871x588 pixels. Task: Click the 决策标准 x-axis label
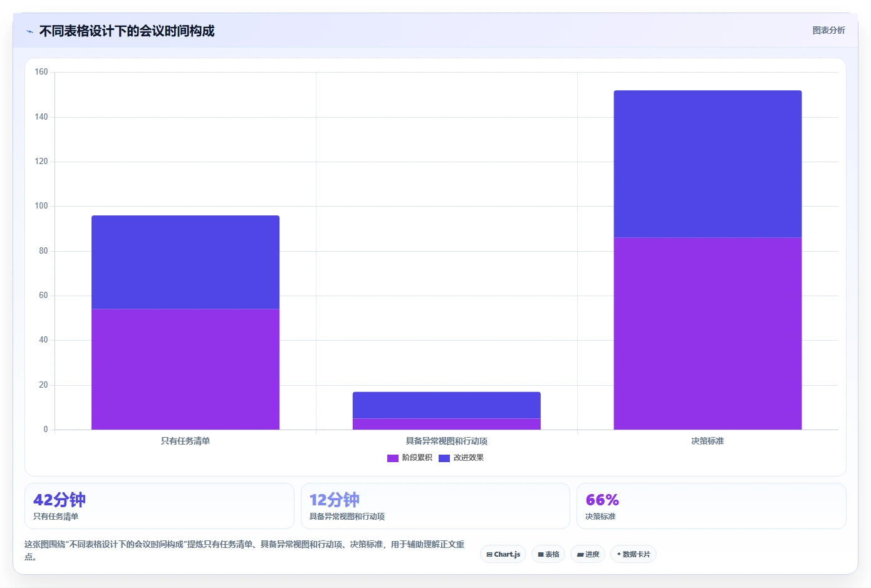click(707, 441)
